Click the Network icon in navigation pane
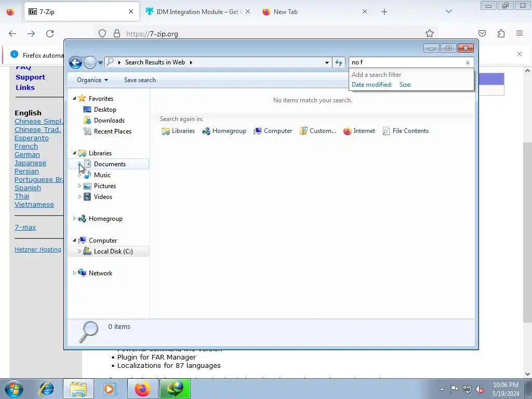532x399 pixels. click(x=82, y=273)
